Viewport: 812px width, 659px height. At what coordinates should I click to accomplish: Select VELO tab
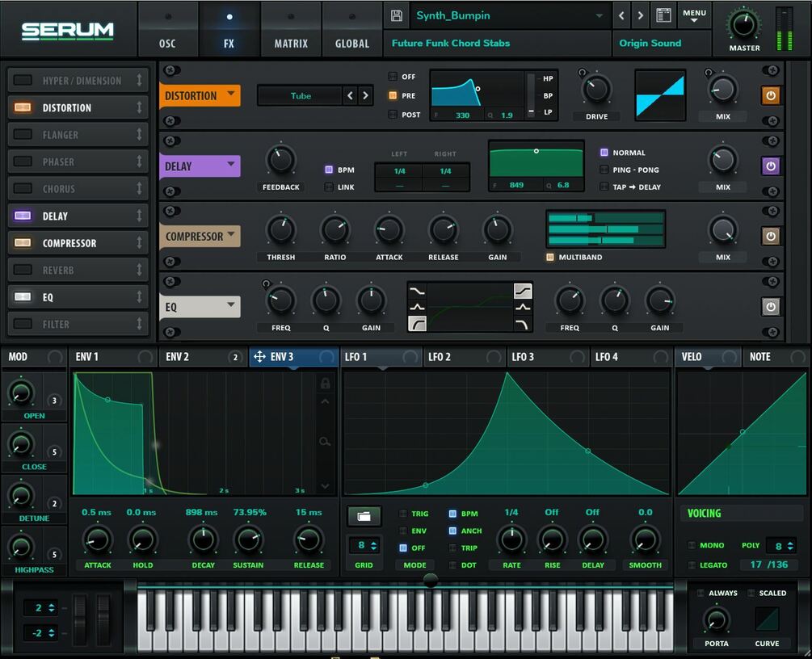click(x=709, y=357)
